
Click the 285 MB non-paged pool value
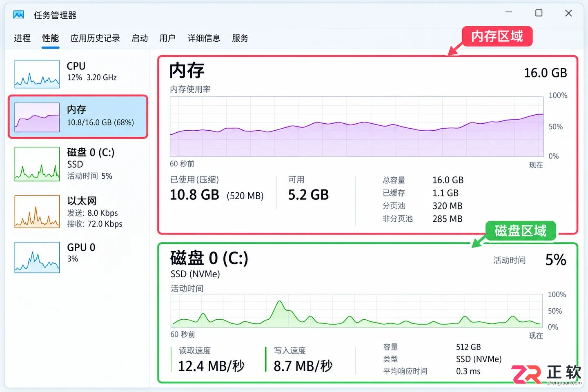tap(448, 219)
